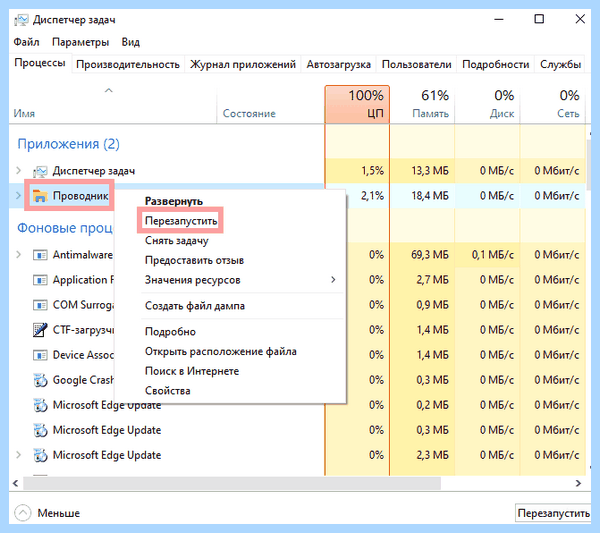Sort by the Диск column header
Image resolution: width=600 pixels, height=533 pixels.
(x=488, y=104)
